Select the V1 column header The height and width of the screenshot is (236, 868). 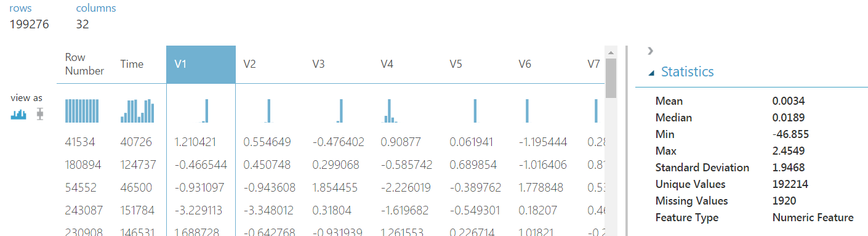click(x=201, y=65)
